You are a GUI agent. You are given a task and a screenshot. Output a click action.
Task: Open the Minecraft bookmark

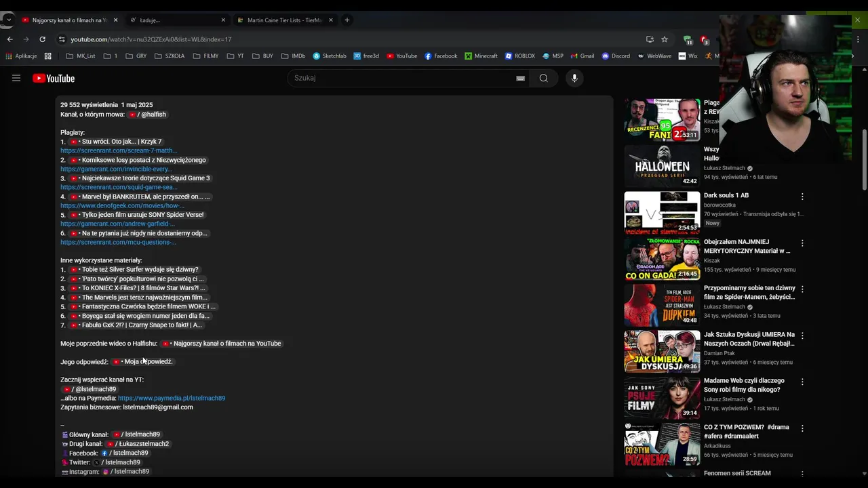[x=481, y=56]
